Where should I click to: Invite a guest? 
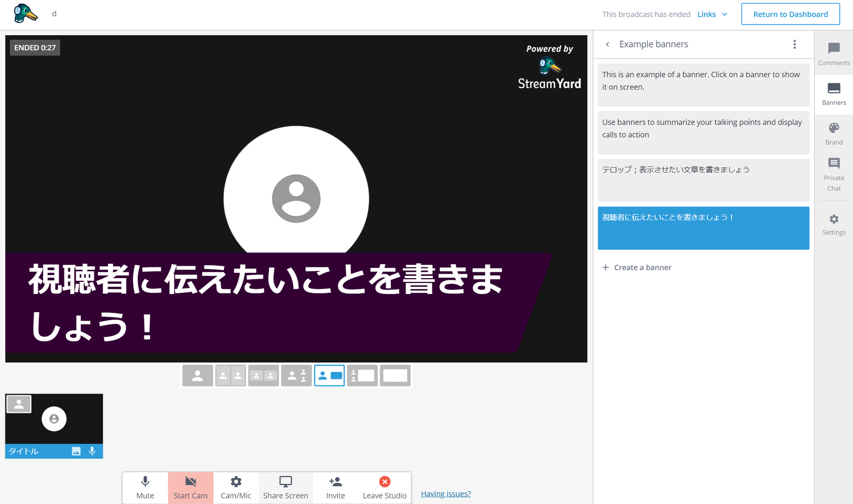pos(335,487)
